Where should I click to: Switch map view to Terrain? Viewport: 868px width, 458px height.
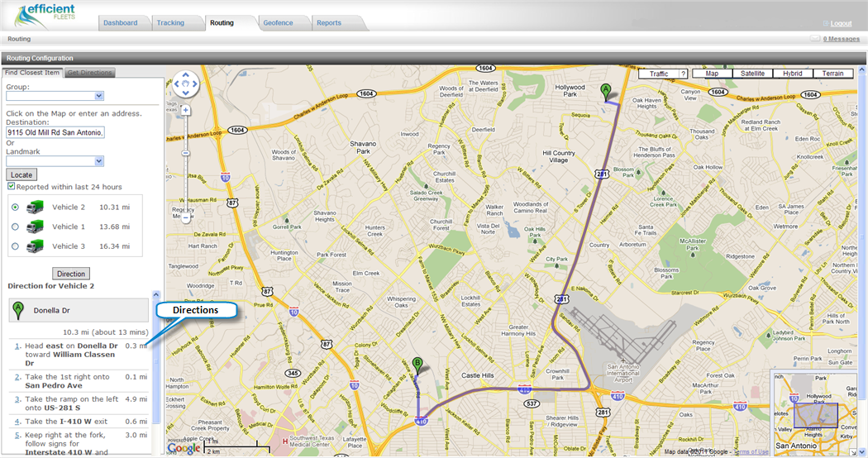[832, 74]
